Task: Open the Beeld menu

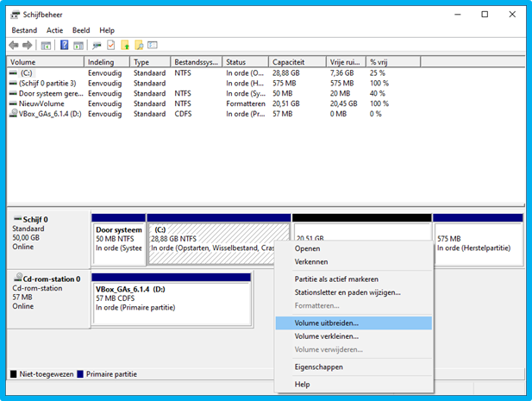Action: click(81, 30)
